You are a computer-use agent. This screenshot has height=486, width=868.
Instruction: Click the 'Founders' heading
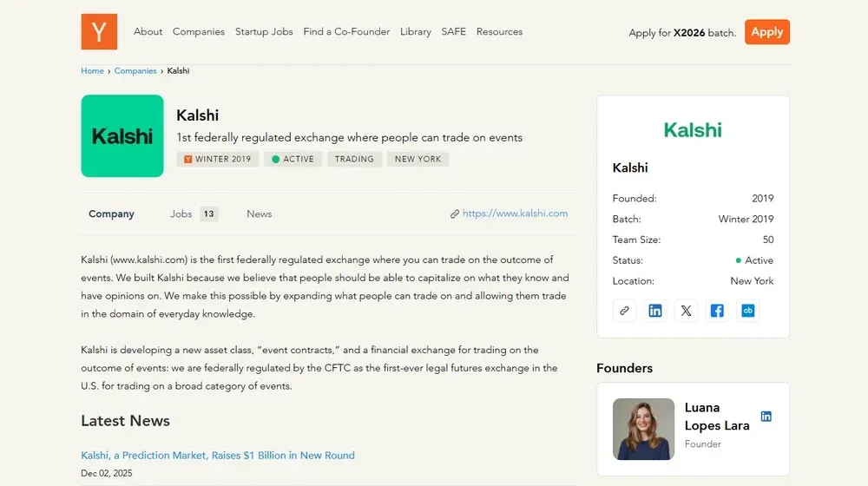[x=624, y=368]
